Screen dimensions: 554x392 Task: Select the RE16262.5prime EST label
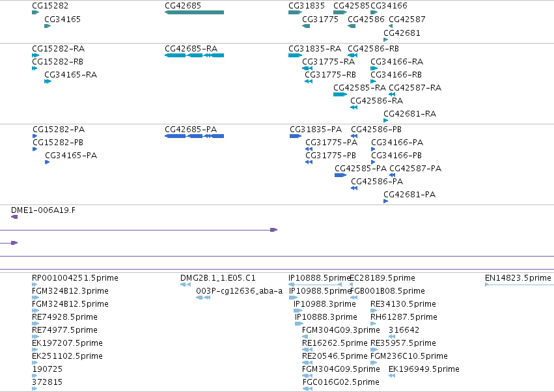(335, 344)
